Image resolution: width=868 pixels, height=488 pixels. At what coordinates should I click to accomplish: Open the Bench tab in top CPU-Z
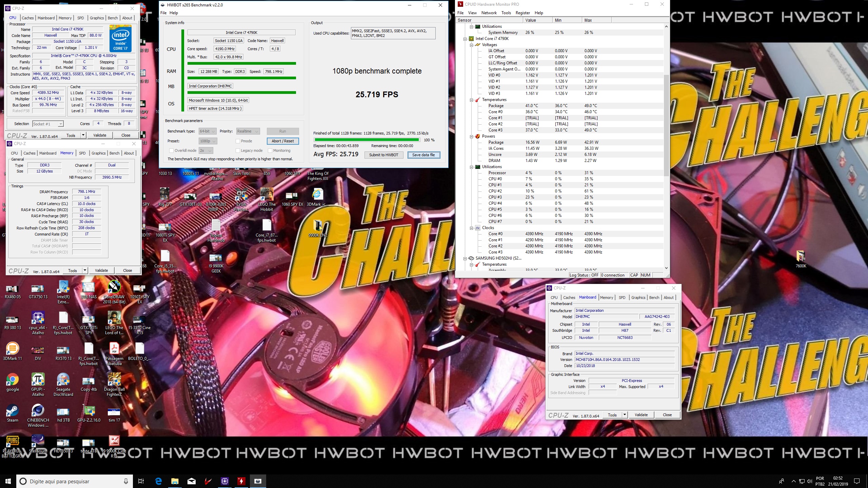(x=113, y=18)
